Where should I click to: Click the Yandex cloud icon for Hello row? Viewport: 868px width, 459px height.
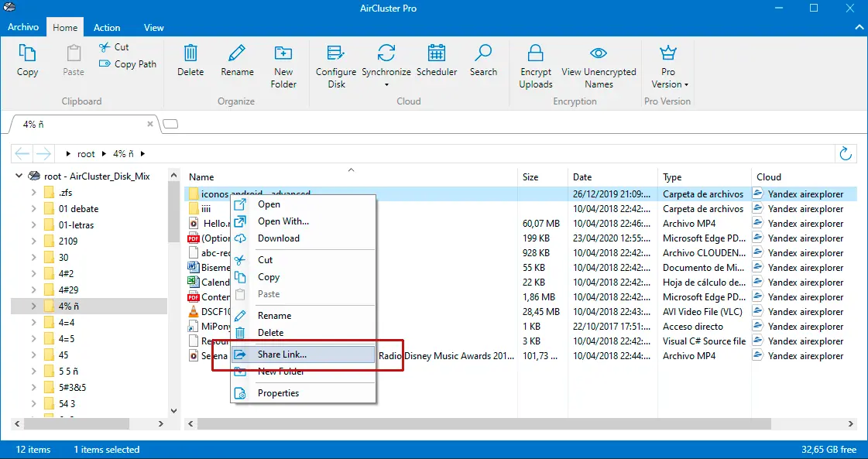click(x=758, y=223)
